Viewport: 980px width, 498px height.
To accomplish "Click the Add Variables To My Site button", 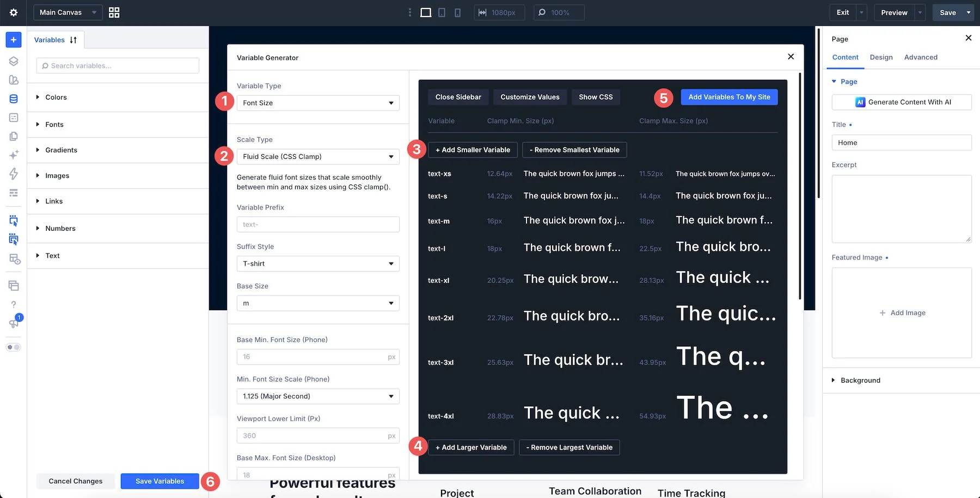I will [729, 97].
